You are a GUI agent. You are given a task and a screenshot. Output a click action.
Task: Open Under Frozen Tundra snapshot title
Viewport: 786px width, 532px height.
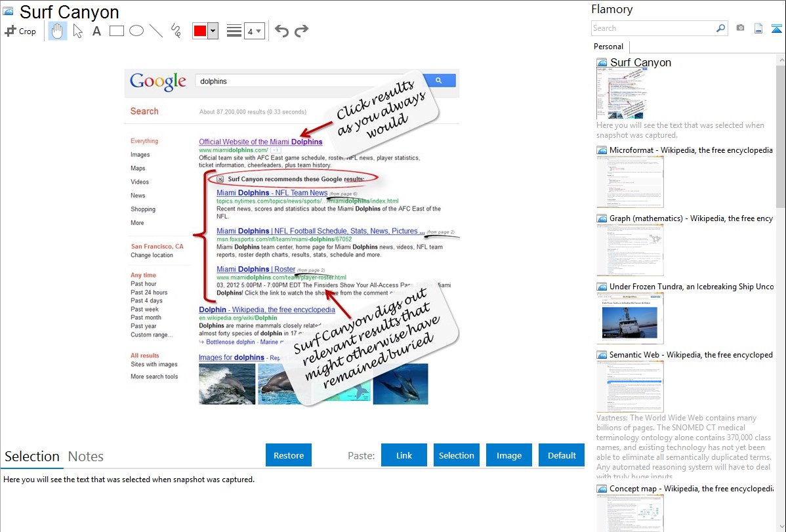coord(692,286)
